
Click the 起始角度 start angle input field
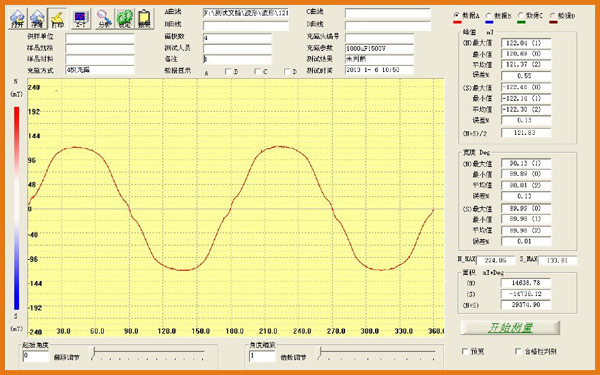pos(36,356)
